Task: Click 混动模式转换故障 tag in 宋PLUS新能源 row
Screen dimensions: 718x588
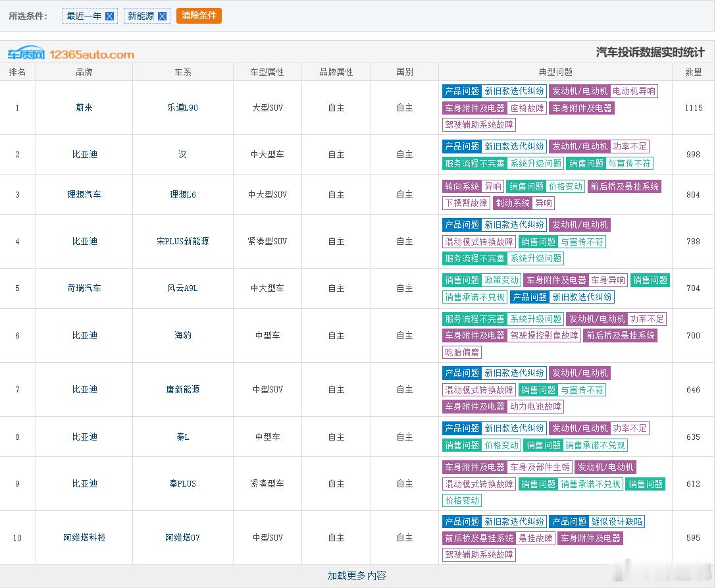Action: [479, 242]
